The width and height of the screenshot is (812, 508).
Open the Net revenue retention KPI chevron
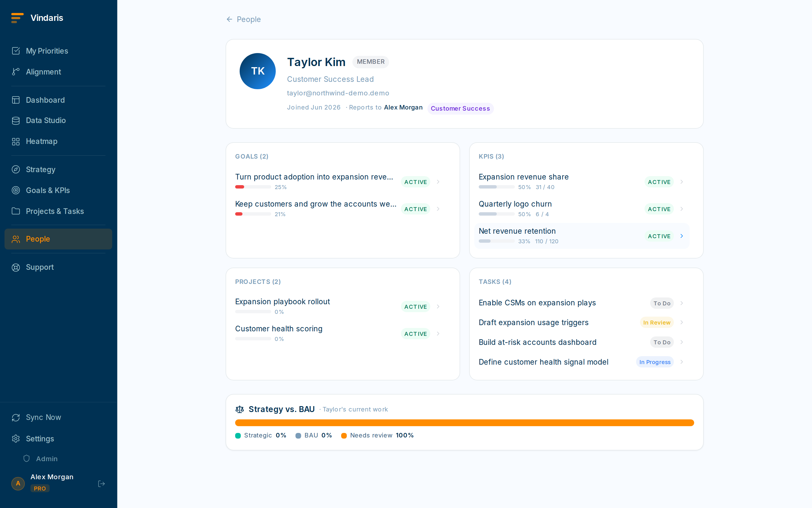[x=681, y=236]
